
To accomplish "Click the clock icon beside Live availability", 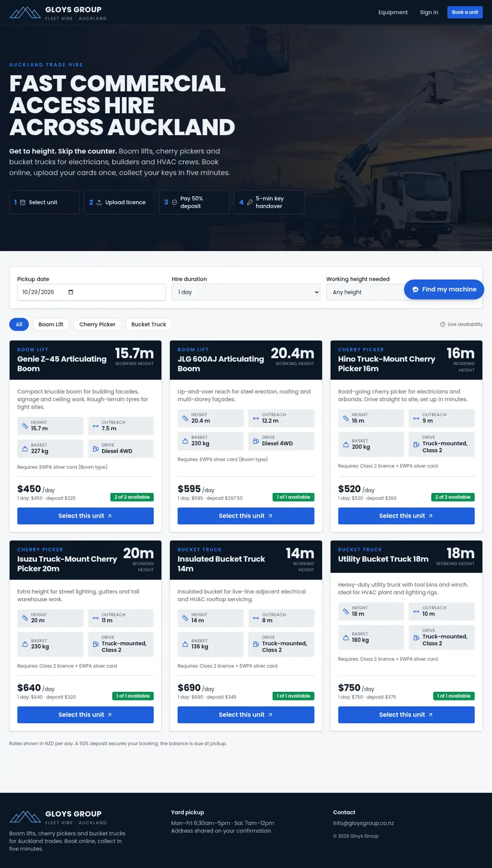I will point(443,324).
